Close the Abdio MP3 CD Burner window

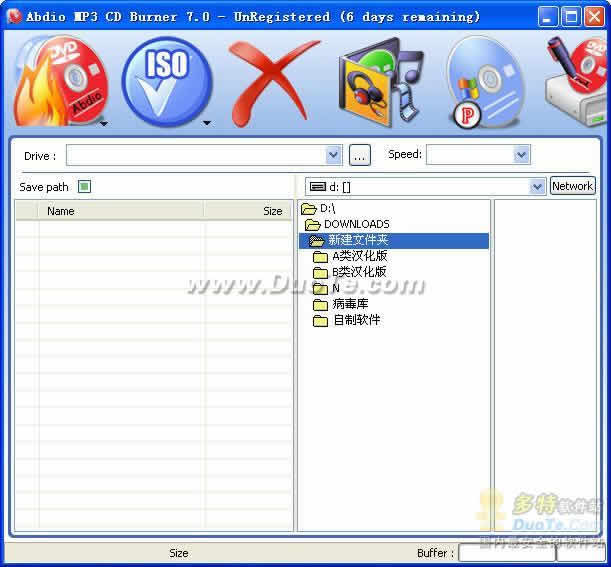tap(595, 17)
